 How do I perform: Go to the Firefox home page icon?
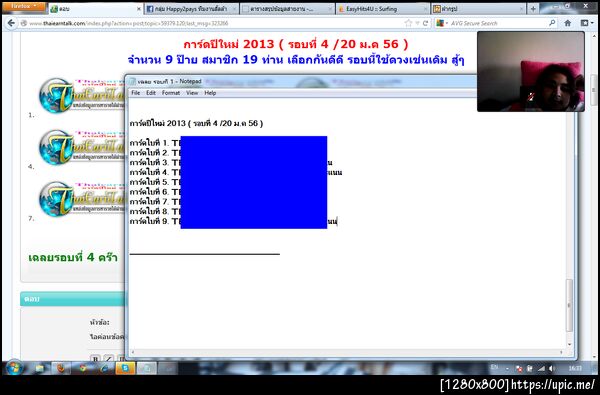[x=567, y=23]
